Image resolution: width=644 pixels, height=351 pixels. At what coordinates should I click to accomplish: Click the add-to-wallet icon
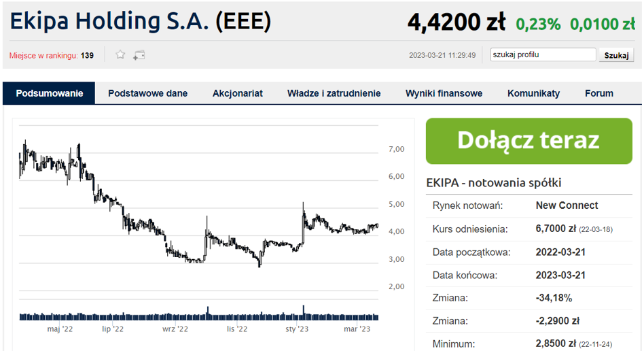(x=139, y=55)
